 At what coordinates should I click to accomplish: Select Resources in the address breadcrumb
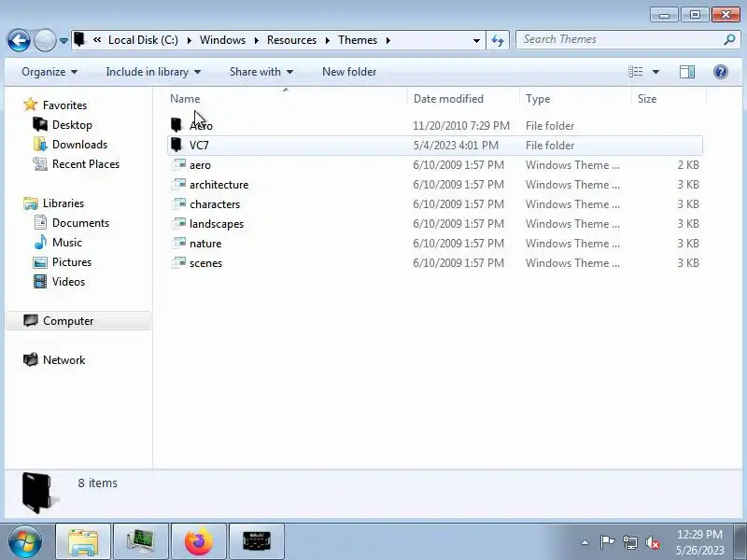pos(291,40)
